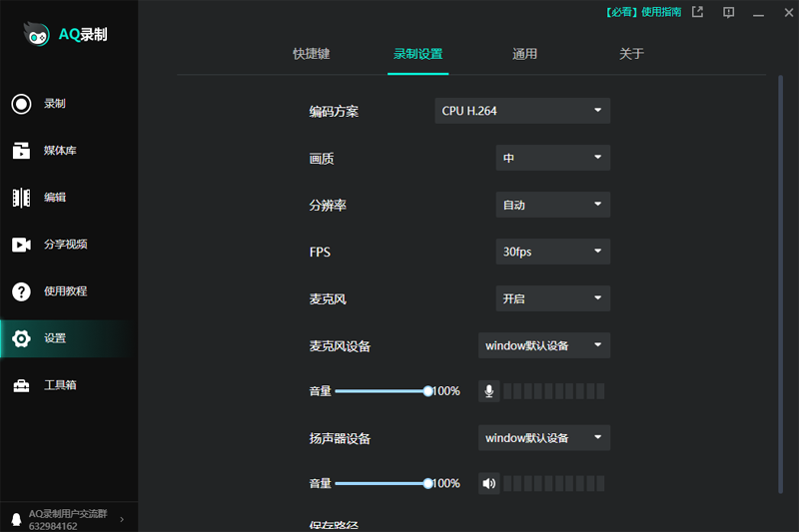The height and width of the screenshot is (532, 799).
Task: Close the AQ录制 window
Action: coord(788,12)
